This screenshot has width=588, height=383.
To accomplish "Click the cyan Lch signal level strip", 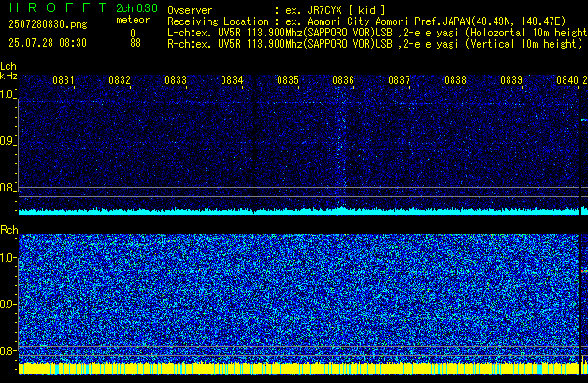I will pos(298,211).
